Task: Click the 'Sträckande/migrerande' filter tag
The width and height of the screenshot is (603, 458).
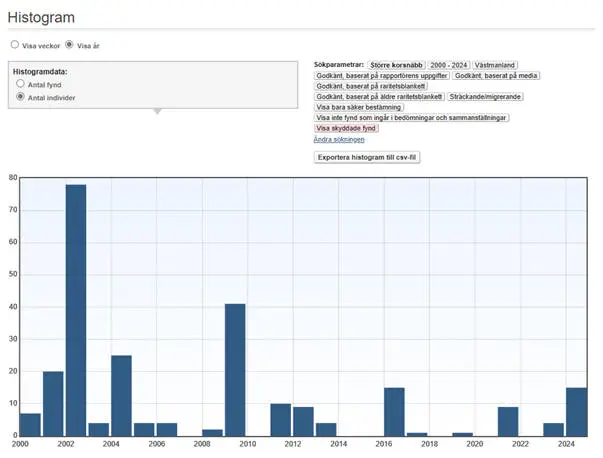Action: (487, 96)
